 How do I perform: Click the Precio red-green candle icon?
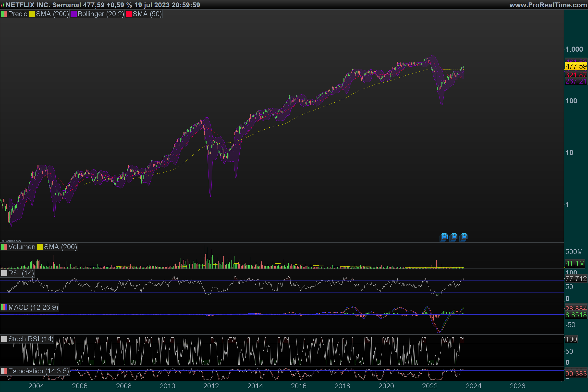(x=4, y=14)
